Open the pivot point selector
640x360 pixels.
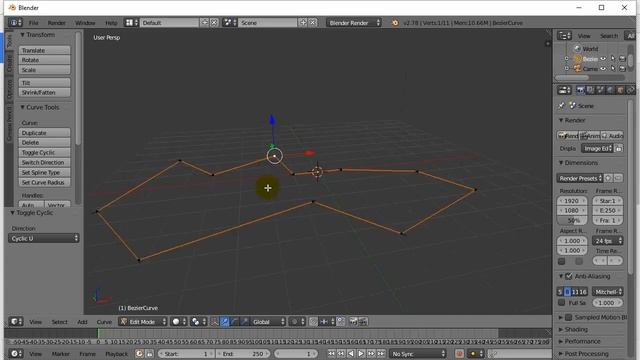pyautogui.click(x=198, y=322)
